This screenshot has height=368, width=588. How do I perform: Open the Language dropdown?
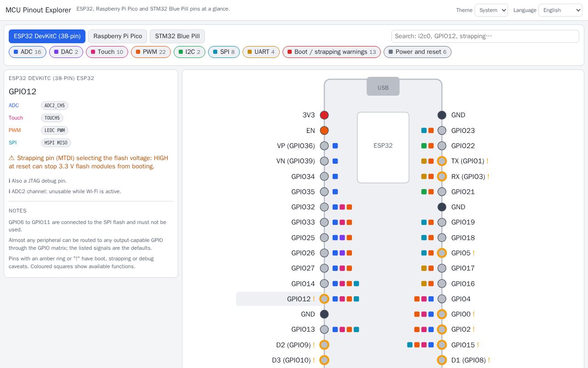pyautogui.click(x=560, y=10)
